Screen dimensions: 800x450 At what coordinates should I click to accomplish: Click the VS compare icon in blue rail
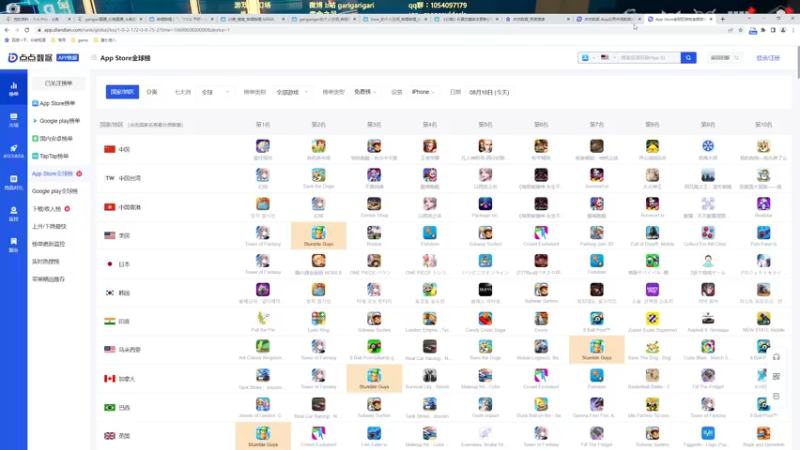pyautogui.click(x=14, y=182)
